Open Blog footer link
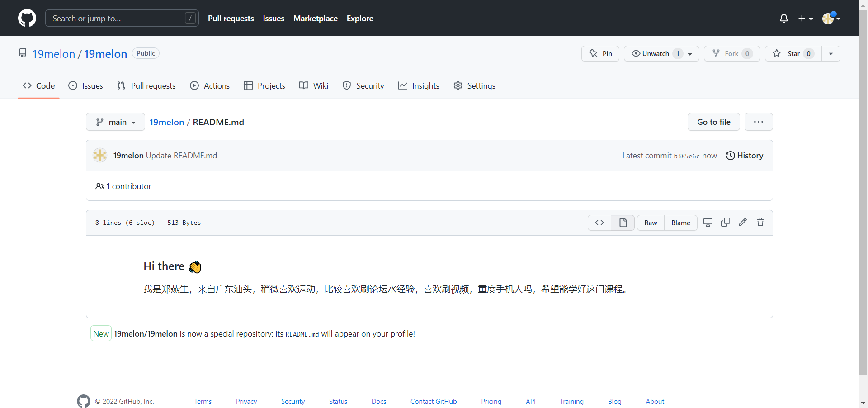The height and width of the screenshot is (408, 868). coord(615,402)
